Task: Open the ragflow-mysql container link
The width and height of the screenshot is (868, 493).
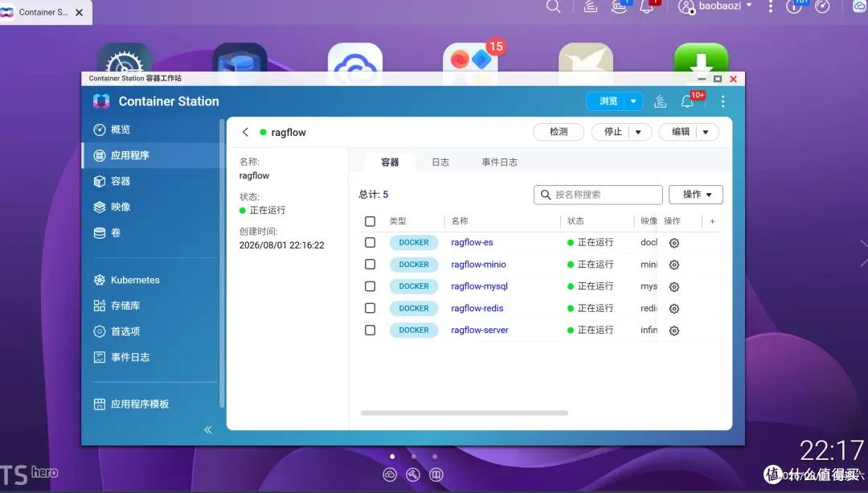Action: 479,286
